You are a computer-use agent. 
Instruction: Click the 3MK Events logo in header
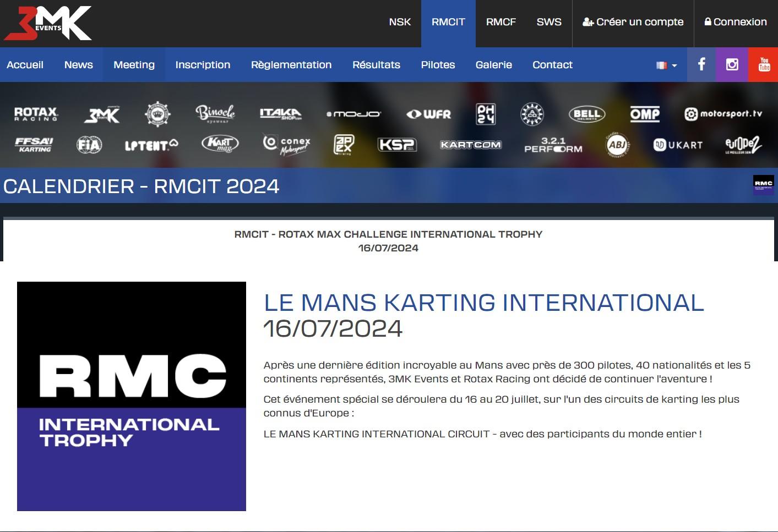(48, 23)
